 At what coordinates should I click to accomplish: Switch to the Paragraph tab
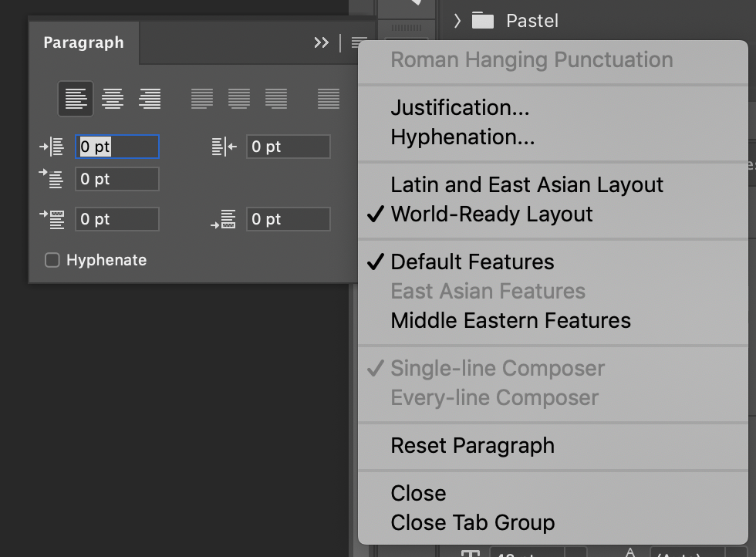(83, 43)
